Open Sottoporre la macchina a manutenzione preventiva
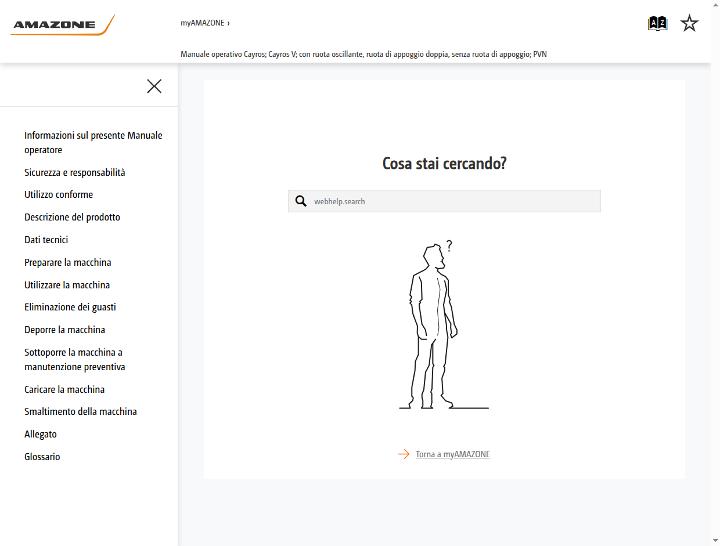The width and height of the screenshot is (720, 546). point(75,360)
